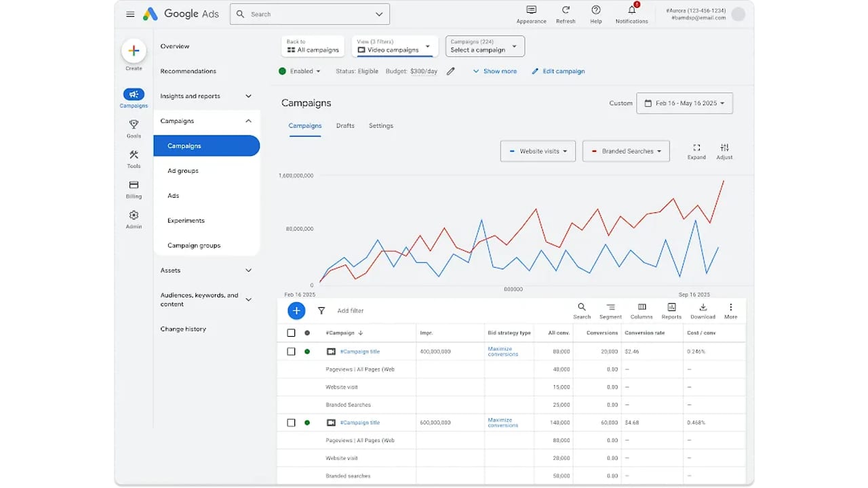The width and height of the screenshot is (868, 488).
Task: Check the box for the 600,000,000 impressions campaign
Action: (x=291, y=422)
